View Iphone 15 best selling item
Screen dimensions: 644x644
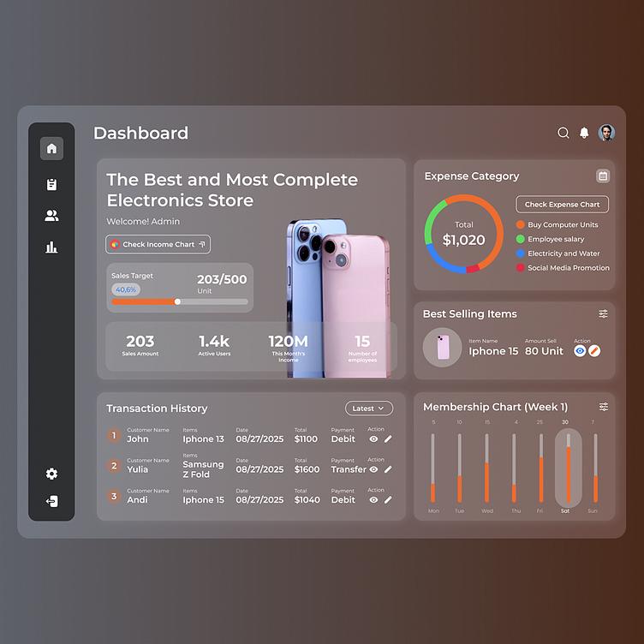point(580,351)
